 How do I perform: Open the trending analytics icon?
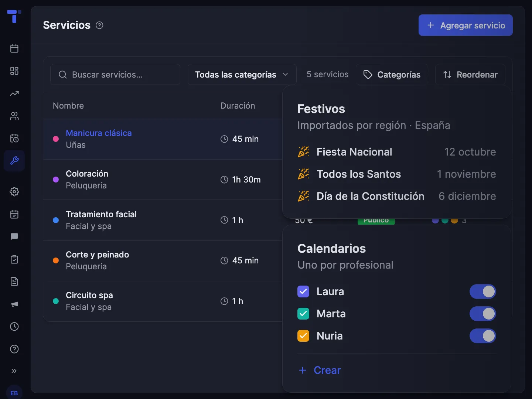(14, 93)
